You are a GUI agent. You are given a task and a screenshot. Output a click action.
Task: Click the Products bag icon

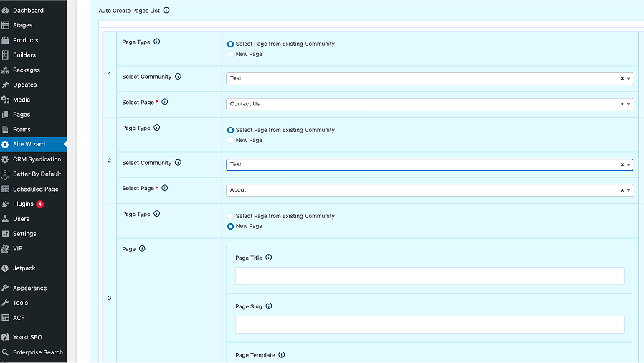click(x=5, y=40)
